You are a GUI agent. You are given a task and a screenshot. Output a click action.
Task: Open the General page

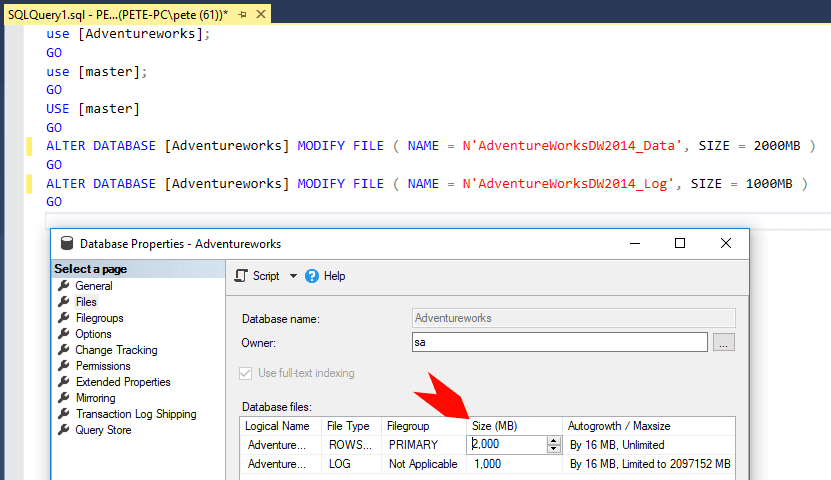tap(94, 286)
